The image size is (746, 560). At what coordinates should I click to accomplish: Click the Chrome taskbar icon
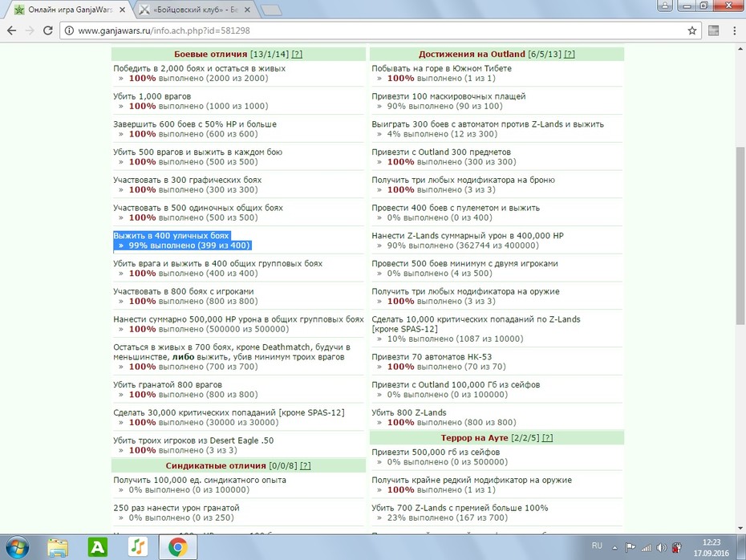click(177, 548)
